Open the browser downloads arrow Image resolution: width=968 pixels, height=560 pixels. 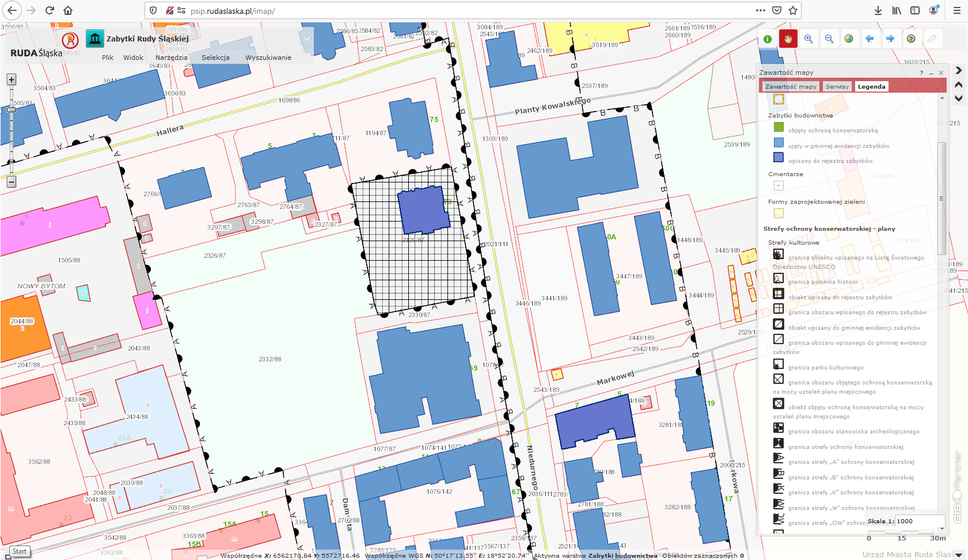click(878, 10)
